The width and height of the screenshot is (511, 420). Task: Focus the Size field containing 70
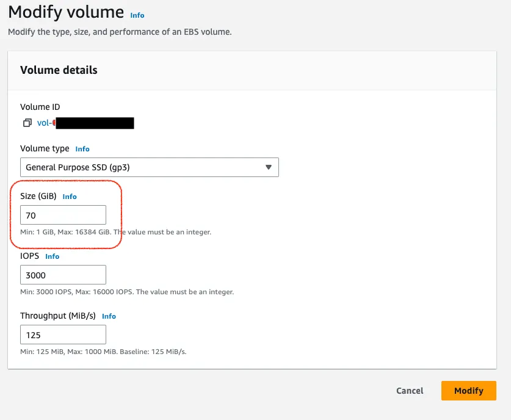click(x=63, y=215)
